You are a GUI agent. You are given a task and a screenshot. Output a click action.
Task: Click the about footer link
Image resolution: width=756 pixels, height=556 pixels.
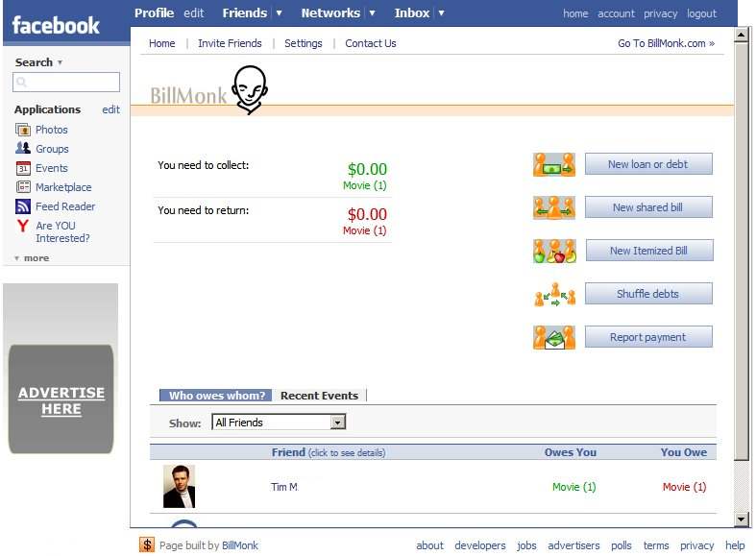(429, 545)
